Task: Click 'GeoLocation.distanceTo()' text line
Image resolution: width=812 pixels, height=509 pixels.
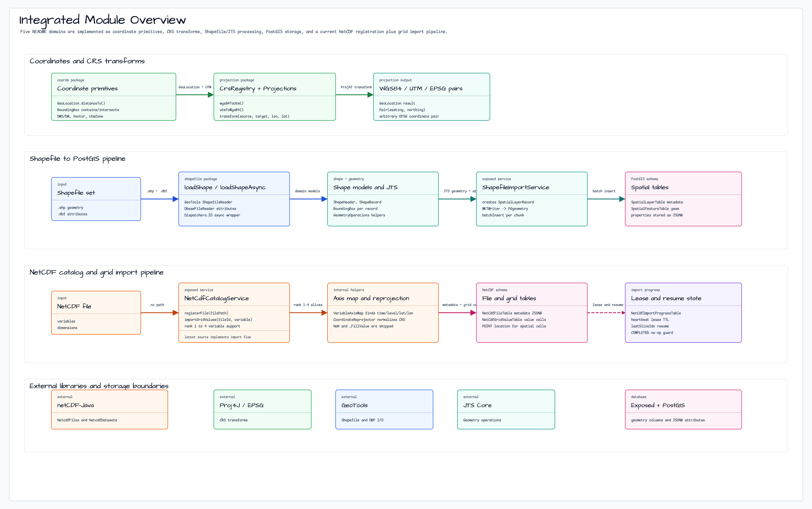Action: [81, 103]
